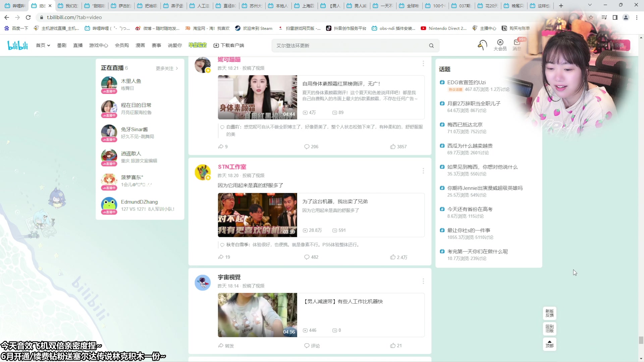The image size is (644, 362).
Task: Open comments on 妮可蹦蹦 post (206)
Action: click(311, 146)
